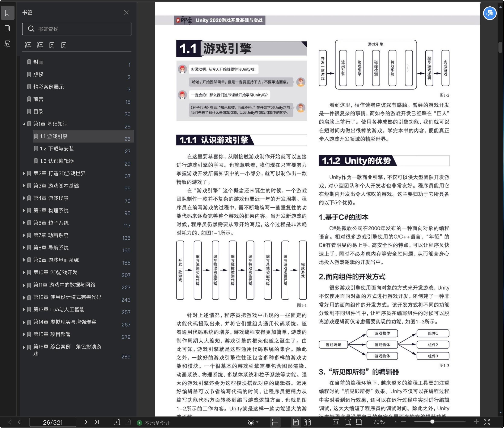Click the page number field 26/321
This screenshot has height=428, width=504.
53,422
